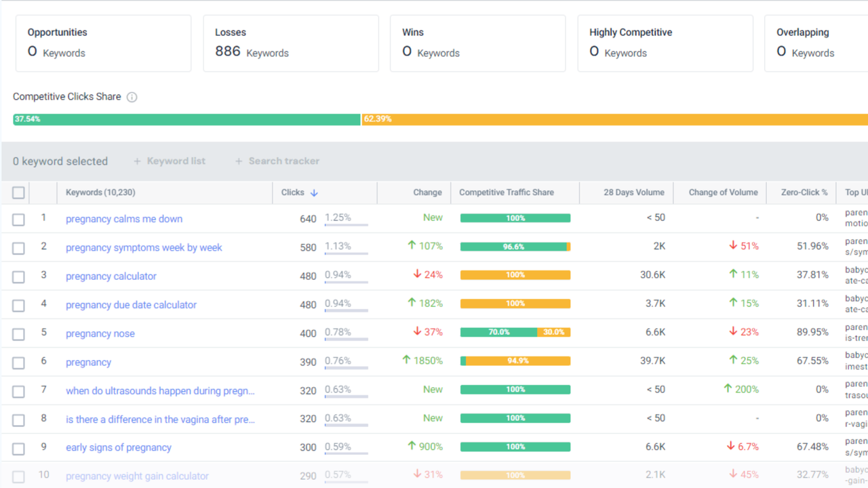Screen dimensions: 868x488
Task: Sort by Change of Volume column header
Action: [x=724, y=192]
